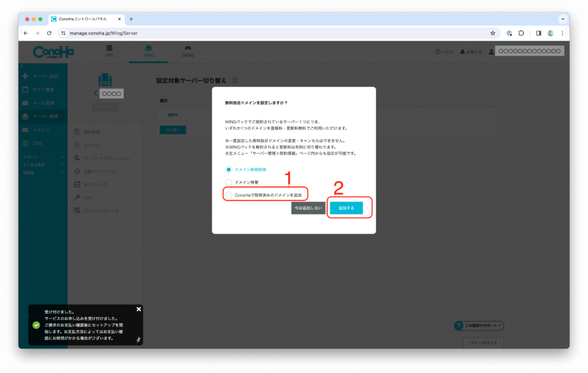Click the 切り替え button

click(x=173, y=130)
